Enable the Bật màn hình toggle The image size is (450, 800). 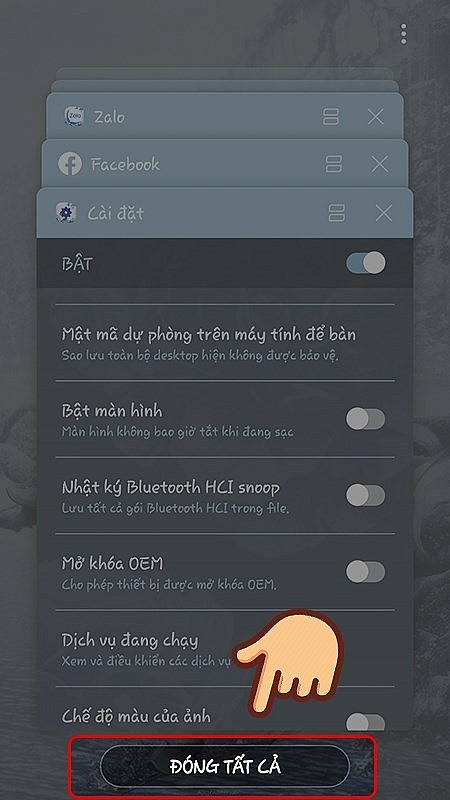pos(365,419)
